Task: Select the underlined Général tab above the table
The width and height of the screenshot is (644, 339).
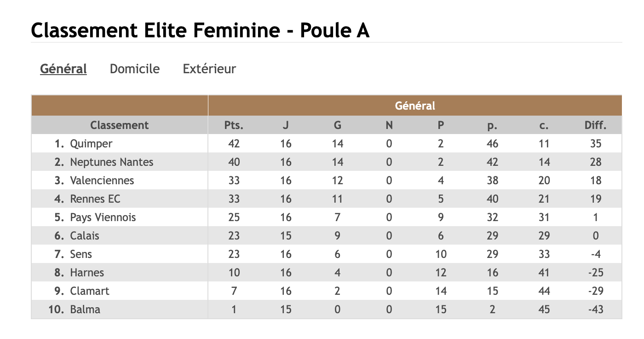Action: coord(63,69)
